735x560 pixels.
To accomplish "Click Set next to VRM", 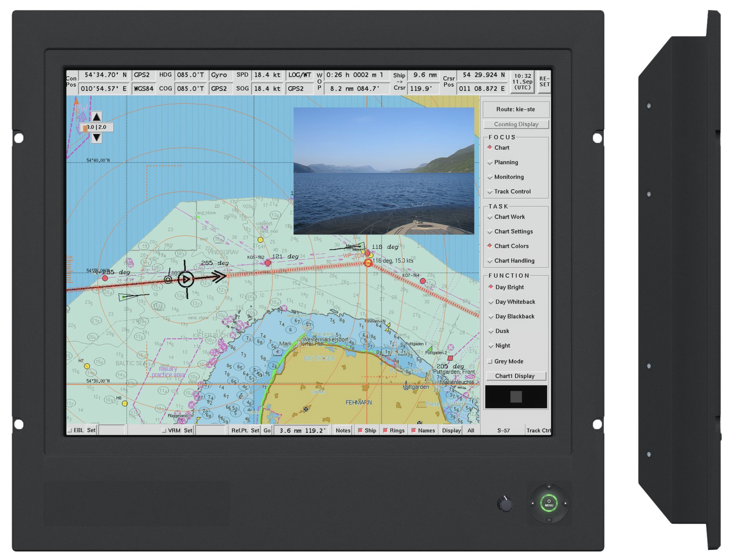I will coord(188,430).
